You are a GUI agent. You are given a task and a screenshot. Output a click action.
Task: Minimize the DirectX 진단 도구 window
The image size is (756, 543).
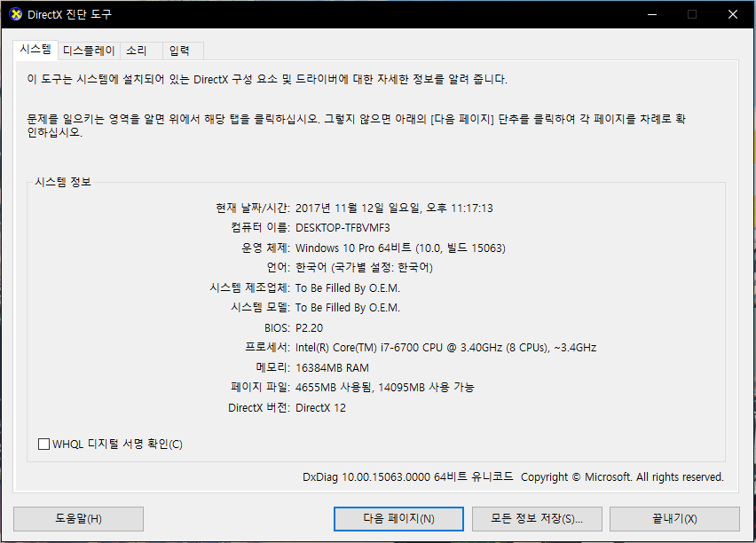pos(652,14)
